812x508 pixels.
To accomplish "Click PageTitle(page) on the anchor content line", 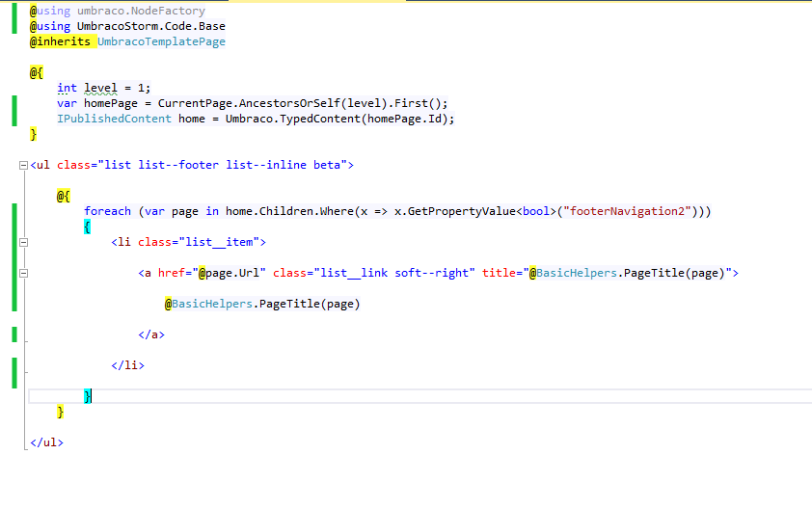I will pyautogui.click(x=310, y=304).
